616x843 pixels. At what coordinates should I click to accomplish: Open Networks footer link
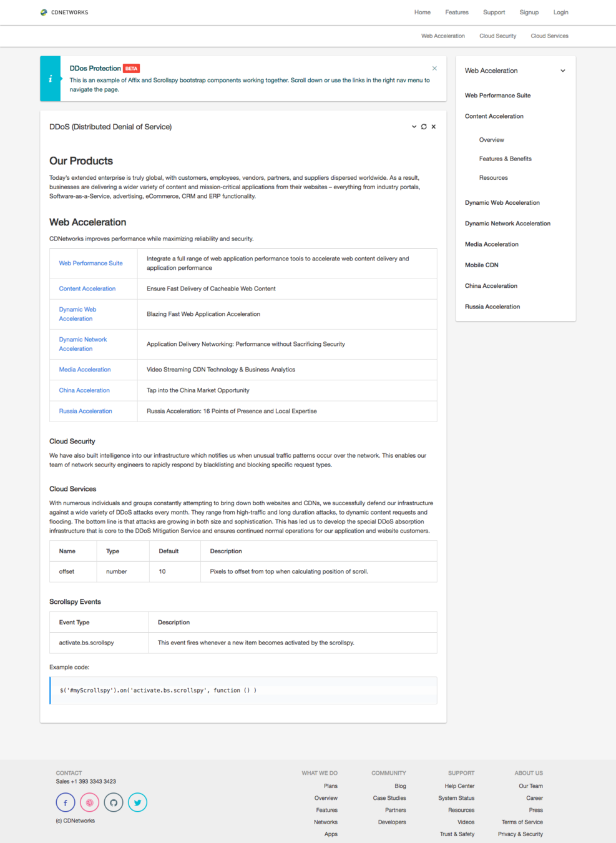click(326, 822)
